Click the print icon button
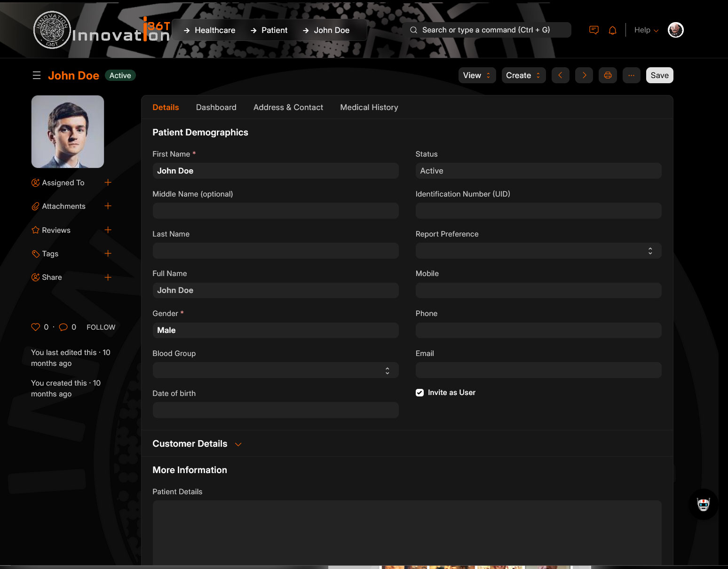The width and height of the screenshot is (728, 569). pos(608,75)
